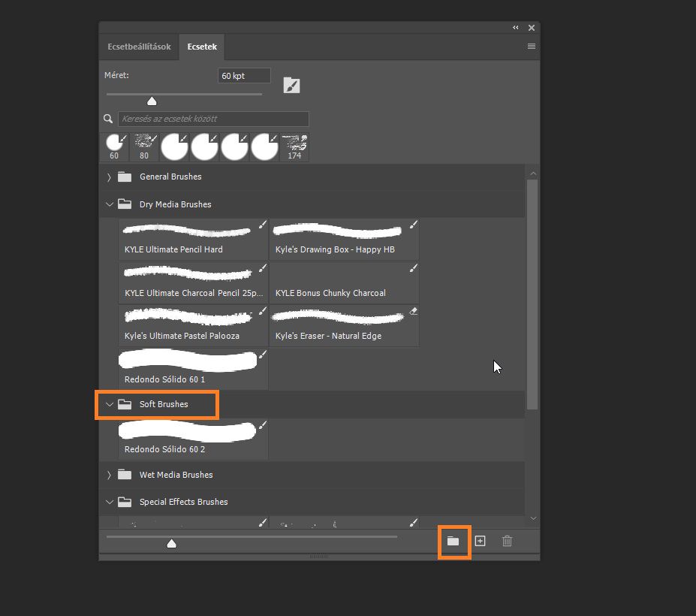Click the brush list scrollbar thumb

[532, 294]
